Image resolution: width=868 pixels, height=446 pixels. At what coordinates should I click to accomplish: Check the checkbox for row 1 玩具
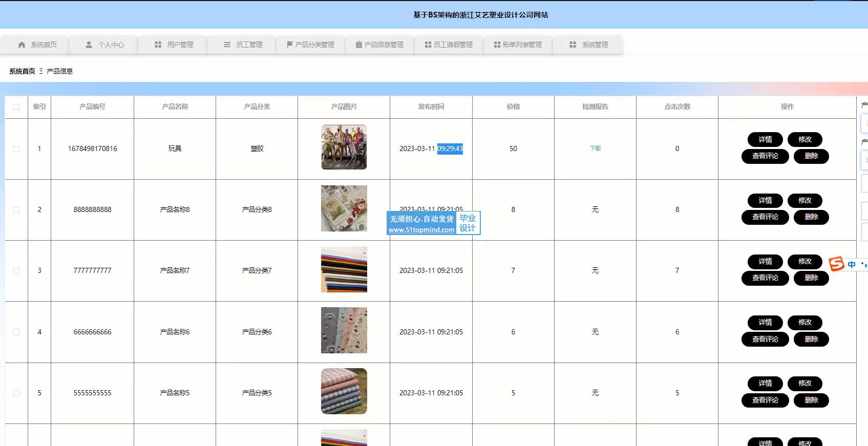pyautogui.click(x=16, y=149)
